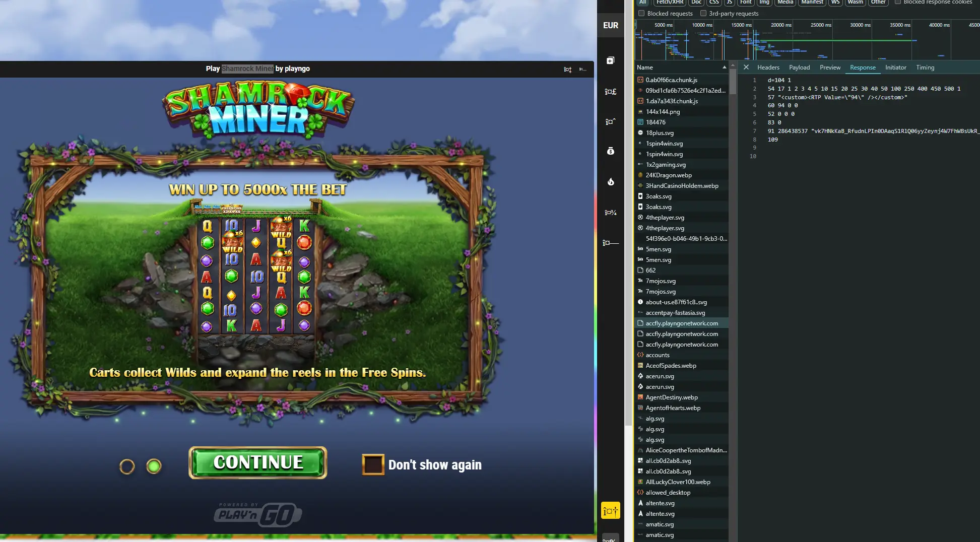Click the icon beside about-us.e87f61c8..svg

pos(640,302)
